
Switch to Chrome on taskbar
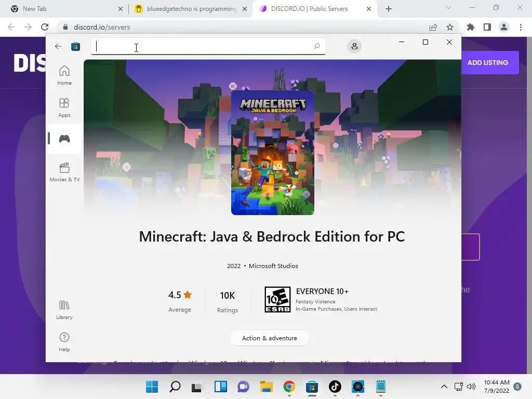289,387
